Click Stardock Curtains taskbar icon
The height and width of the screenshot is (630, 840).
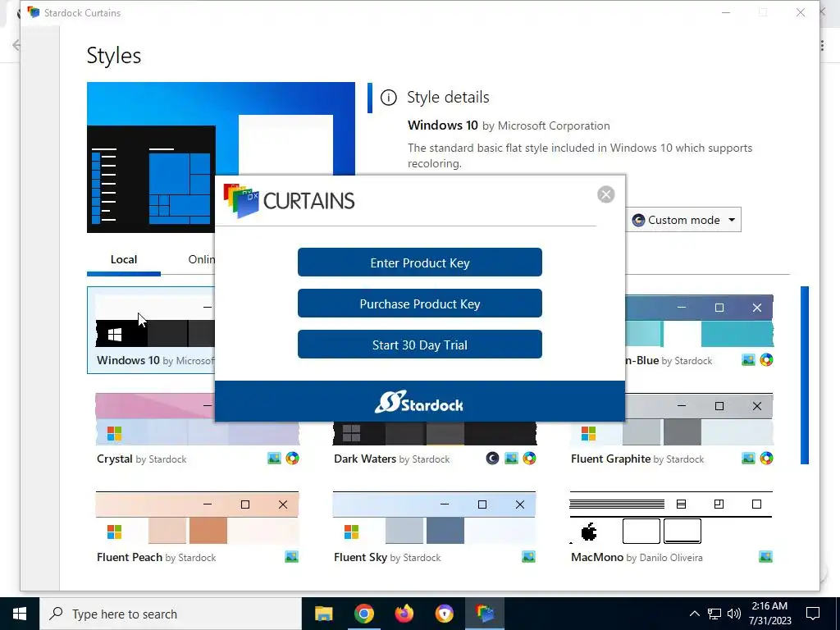pyautogui.click(x=484, y=614)
